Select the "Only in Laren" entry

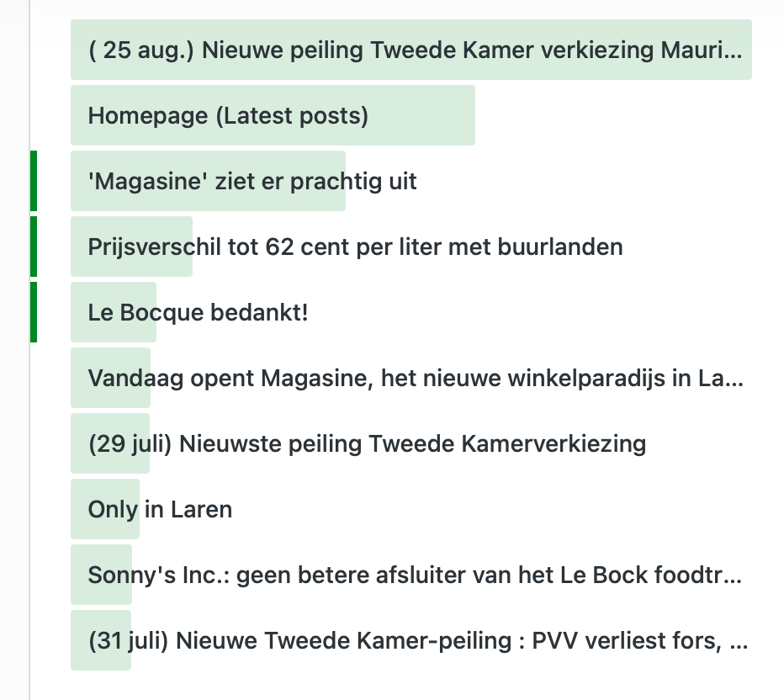160,509
